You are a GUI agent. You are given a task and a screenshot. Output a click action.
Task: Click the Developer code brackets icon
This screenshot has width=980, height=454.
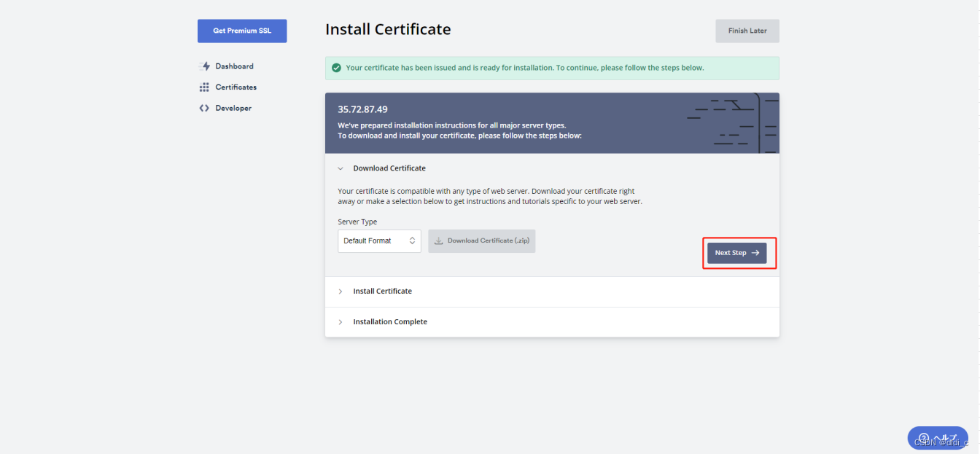tap(204, 109)
